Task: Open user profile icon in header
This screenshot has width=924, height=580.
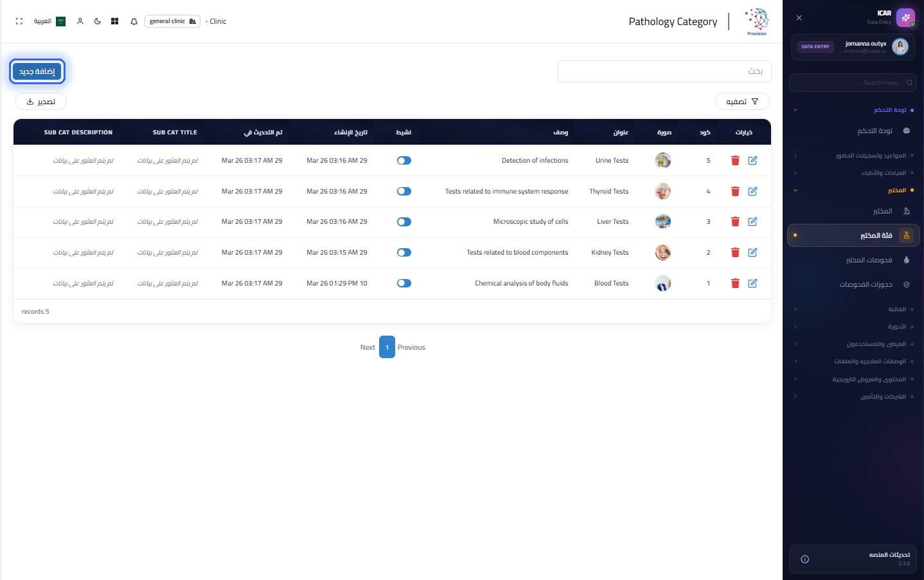Action: pyautogui.click(x=80, y=21)
